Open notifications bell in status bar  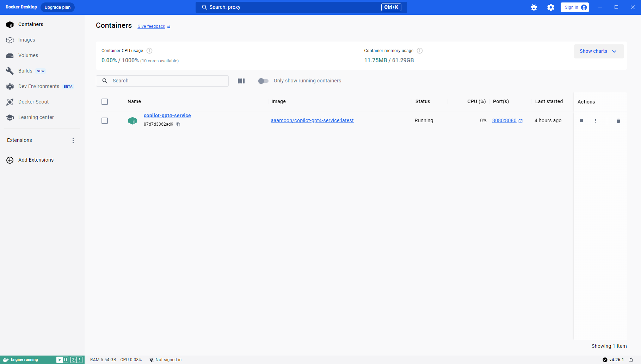631,360
